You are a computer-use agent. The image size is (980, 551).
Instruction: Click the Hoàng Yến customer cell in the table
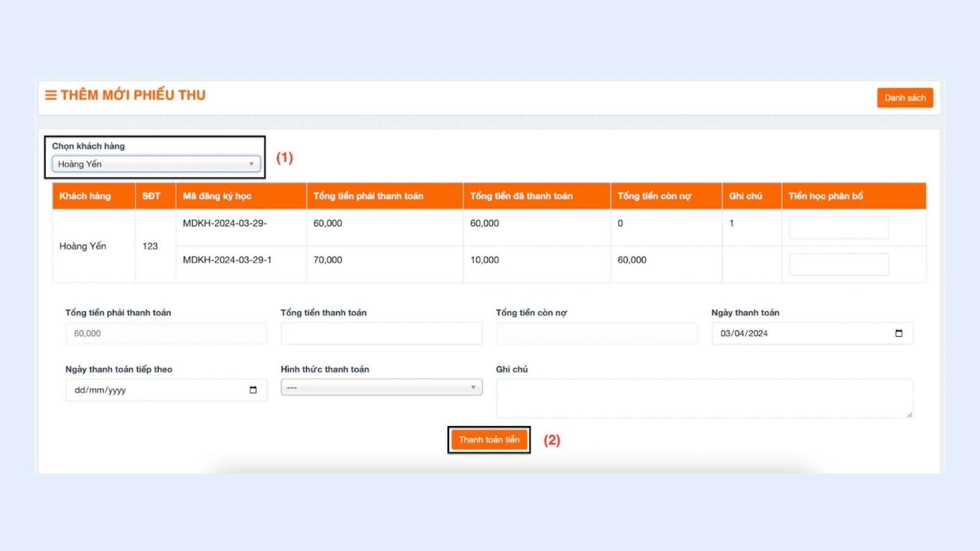[83, 246]
